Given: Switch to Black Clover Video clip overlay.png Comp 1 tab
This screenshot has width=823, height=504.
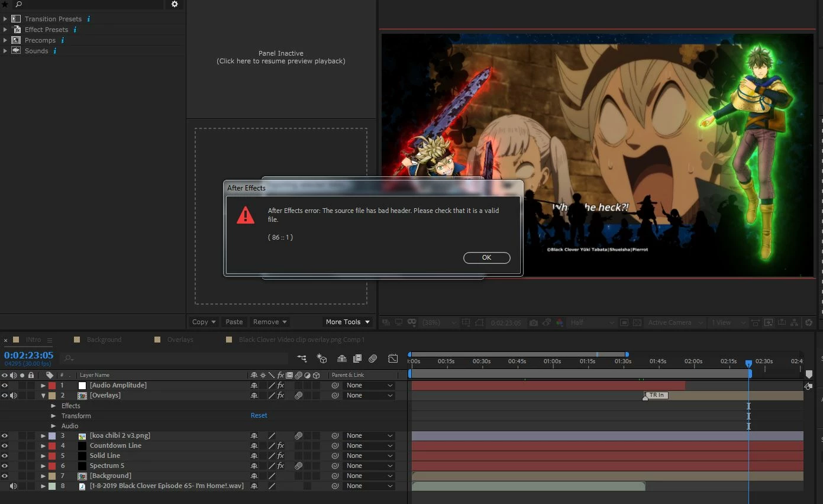Looking at the screenshot, I should click(x=302, y=340).
